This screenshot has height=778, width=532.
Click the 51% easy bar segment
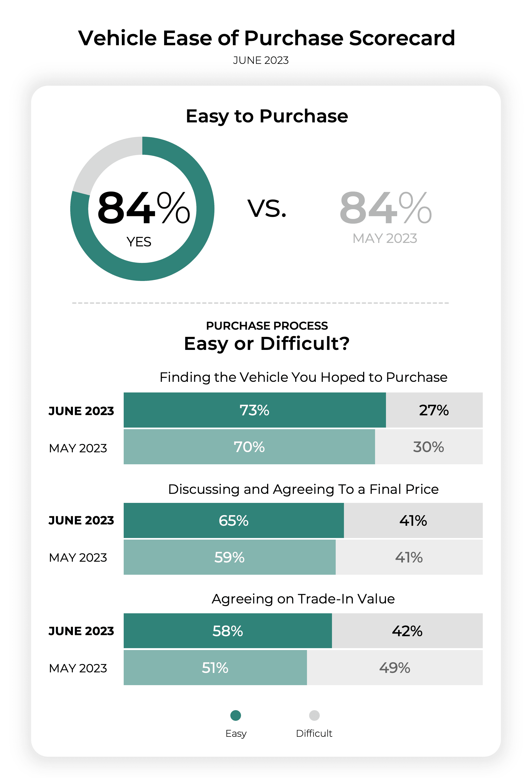coord(215,668)
